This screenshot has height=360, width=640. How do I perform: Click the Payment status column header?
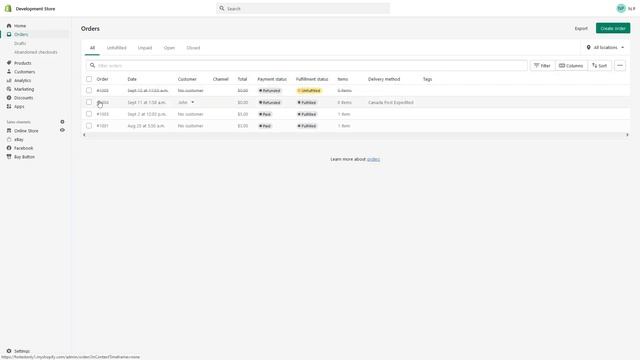point(272,79)
